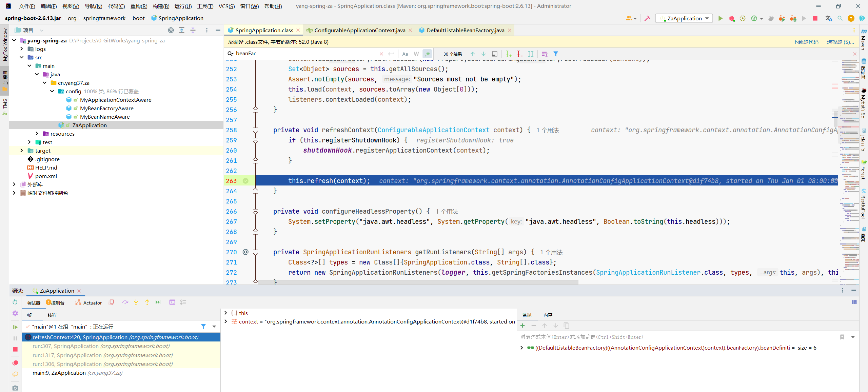Screen dimensions: 868x392
Task: Select opened file target icon in project panel
Action: (x=171, y=30)
